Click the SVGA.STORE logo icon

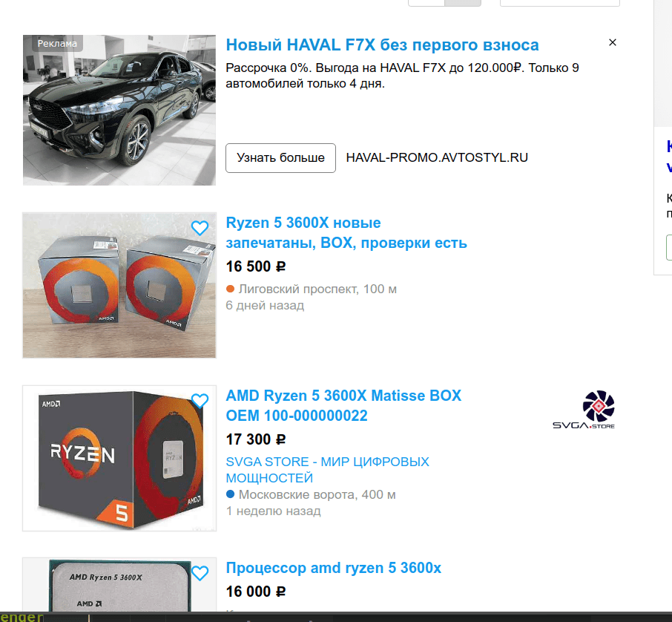(x=584, y=409)
